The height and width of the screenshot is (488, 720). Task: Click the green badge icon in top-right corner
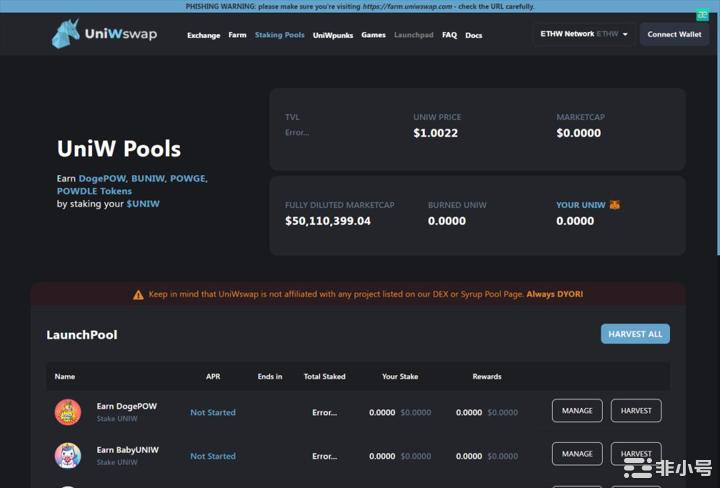[x=703, y=14]
